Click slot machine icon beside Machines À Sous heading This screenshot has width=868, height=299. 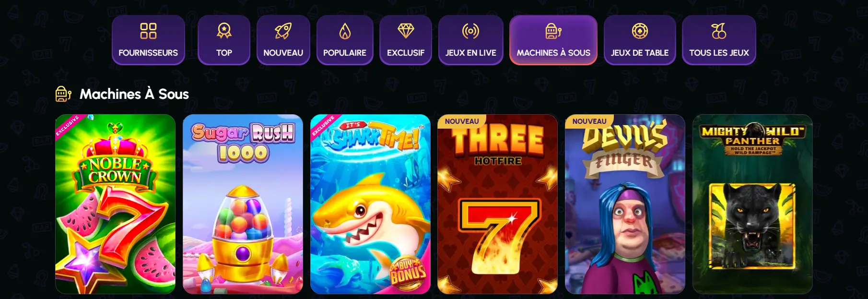click(63, 94)
